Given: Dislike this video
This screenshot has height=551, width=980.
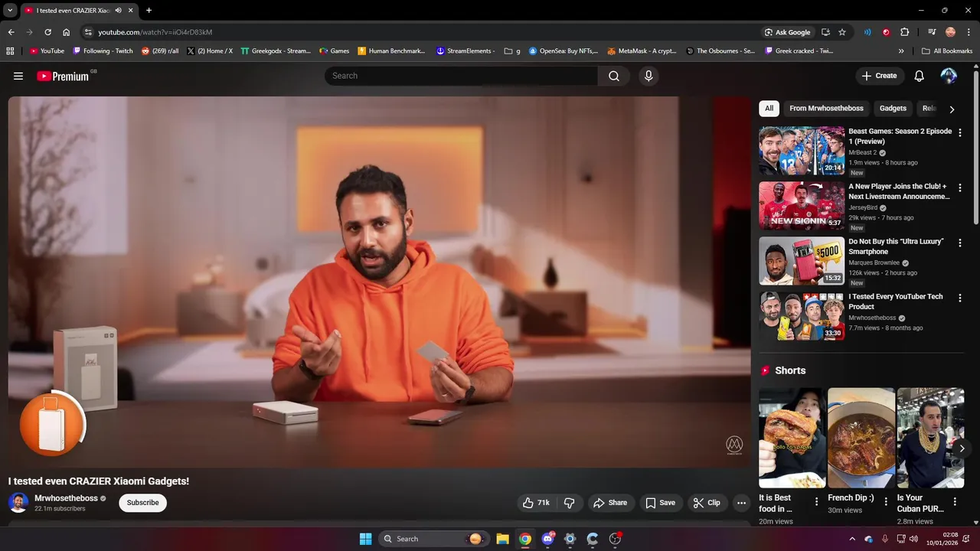Looking at the screenshot, I should pos(570,503).
